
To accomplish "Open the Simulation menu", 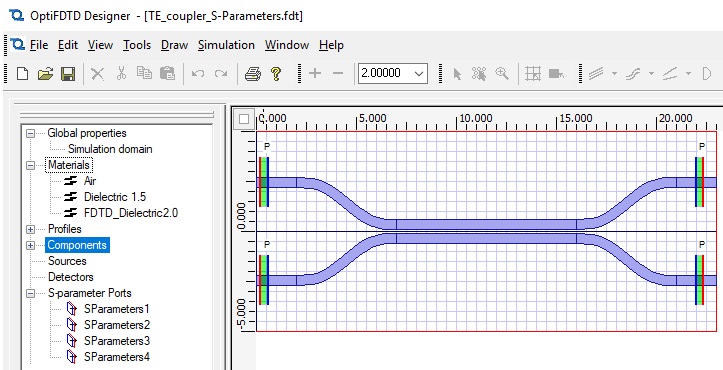I will [x=226, y=45].
